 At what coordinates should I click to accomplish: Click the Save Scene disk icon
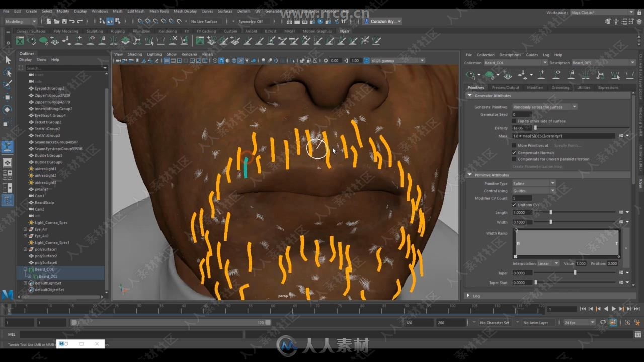[64, 21]
